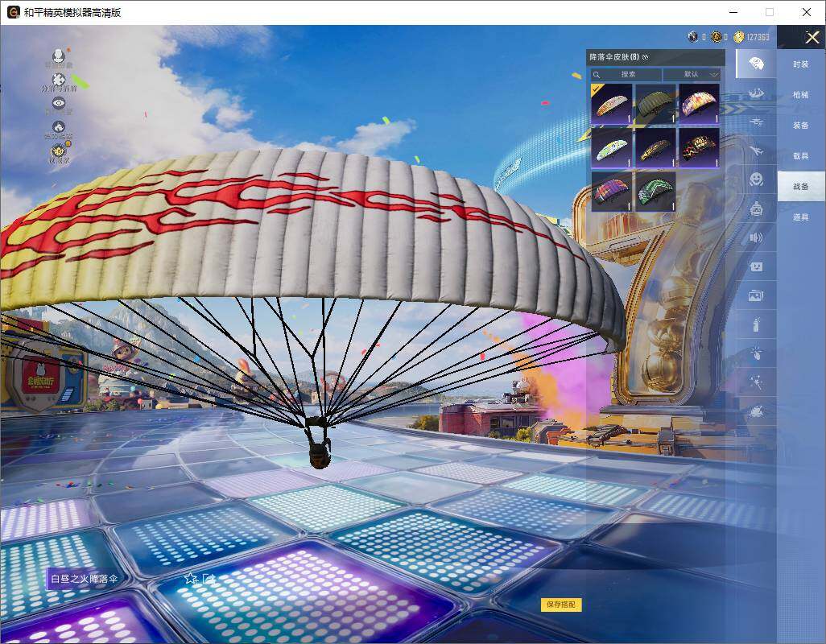This screenshot has height=644, width=826.
Task: Click the emulator app icon in title bar
Action: pyautogui.click(x=13, y=12)
